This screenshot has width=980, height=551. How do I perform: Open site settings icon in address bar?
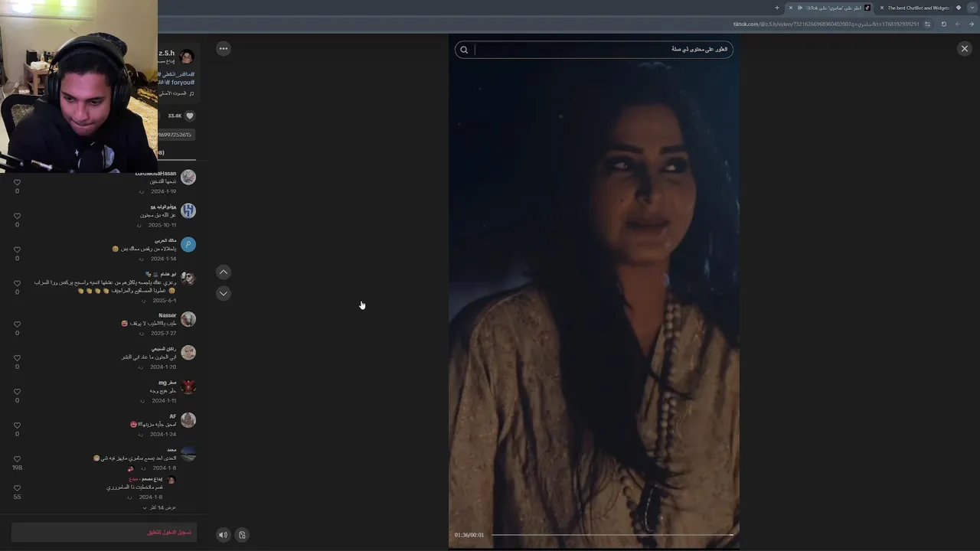(927, 24)
